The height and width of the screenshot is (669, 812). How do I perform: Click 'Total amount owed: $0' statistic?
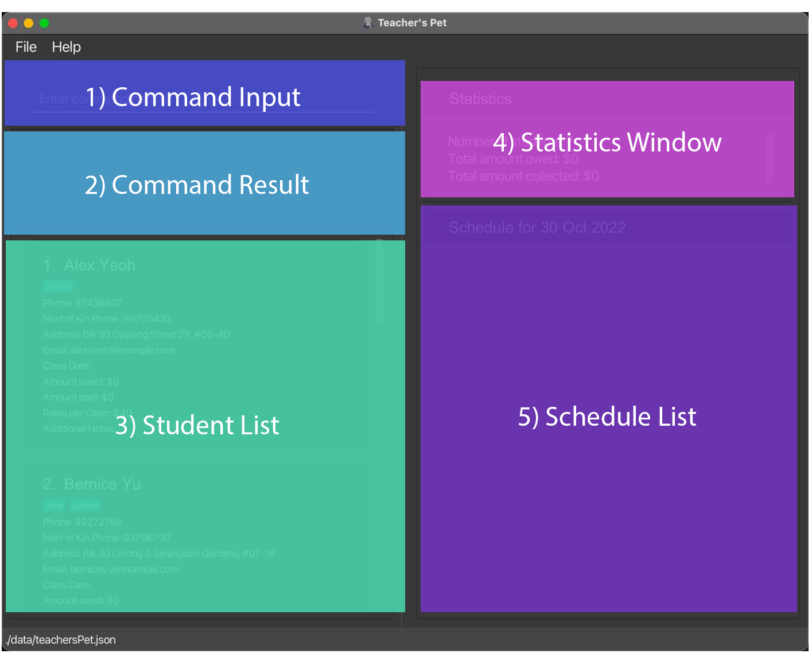(x=513, y=159)
